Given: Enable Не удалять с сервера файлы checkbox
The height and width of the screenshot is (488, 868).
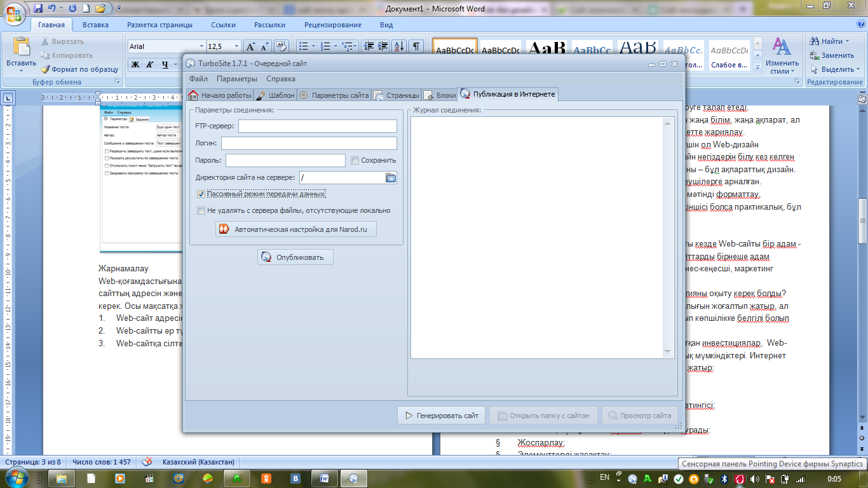Looking at the screenshot, I should pos(201,210).
